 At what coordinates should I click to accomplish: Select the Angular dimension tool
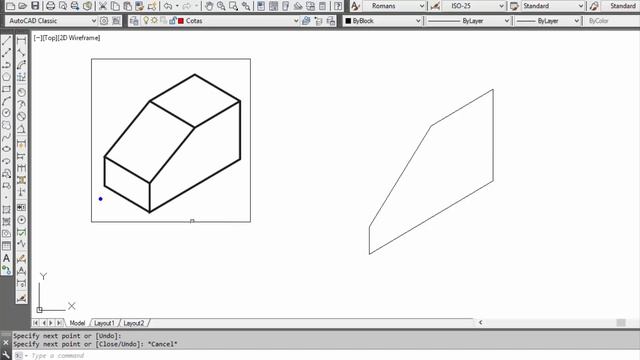[21, 129]
